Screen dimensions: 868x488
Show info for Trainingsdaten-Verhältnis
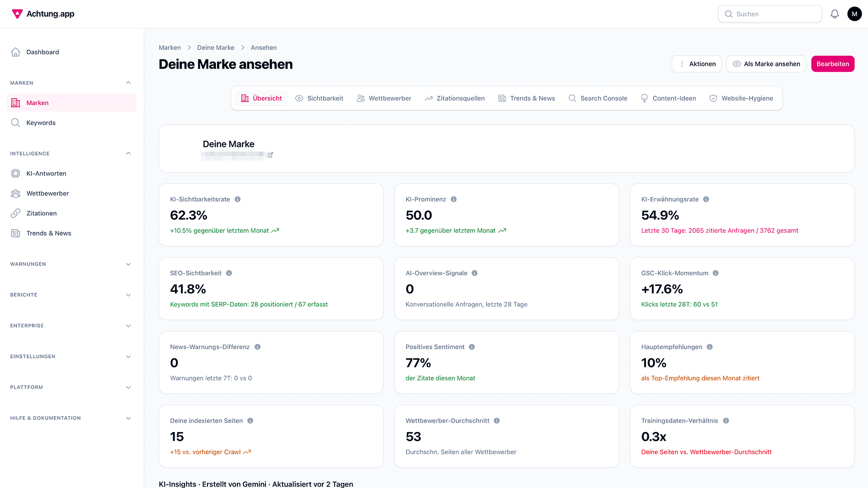click(x=726, y=421)
